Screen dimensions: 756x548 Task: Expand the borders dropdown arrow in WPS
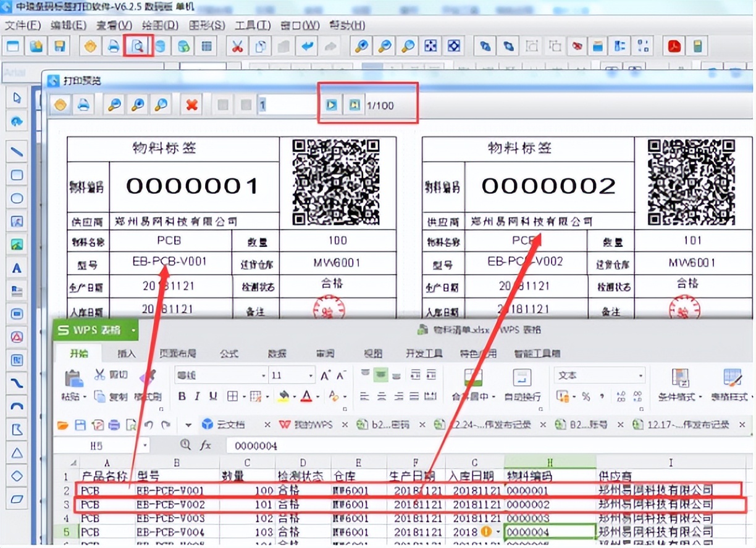245,397
